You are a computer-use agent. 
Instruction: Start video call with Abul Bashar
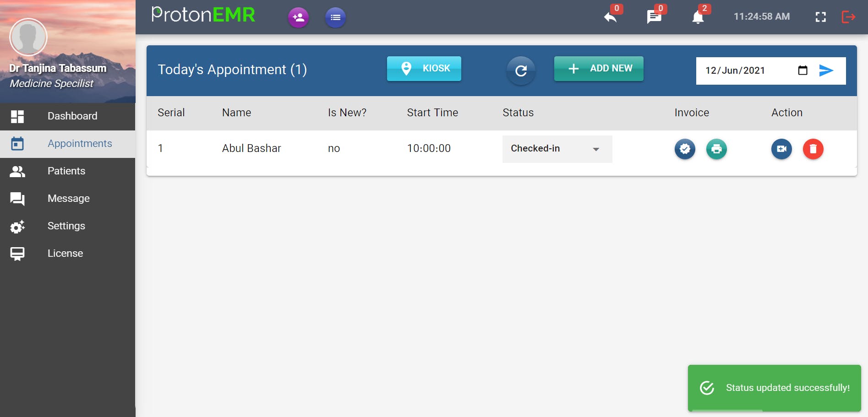click(781, 149)
